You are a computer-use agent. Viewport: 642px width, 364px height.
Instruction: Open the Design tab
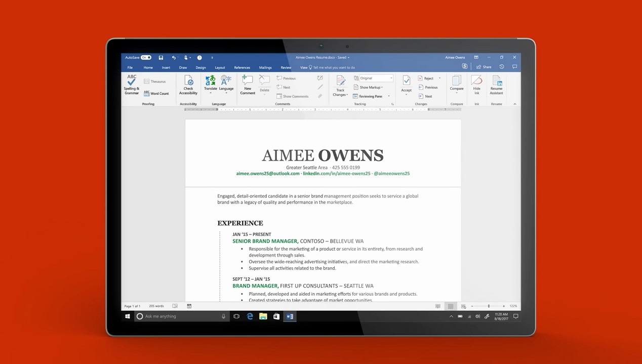(201, 67)
